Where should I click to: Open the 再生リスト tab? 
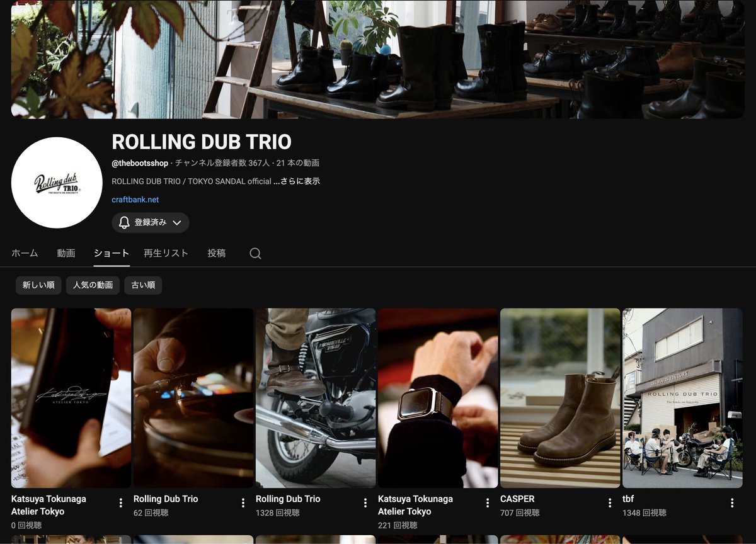pyautogui.click(x=166, y=253)
